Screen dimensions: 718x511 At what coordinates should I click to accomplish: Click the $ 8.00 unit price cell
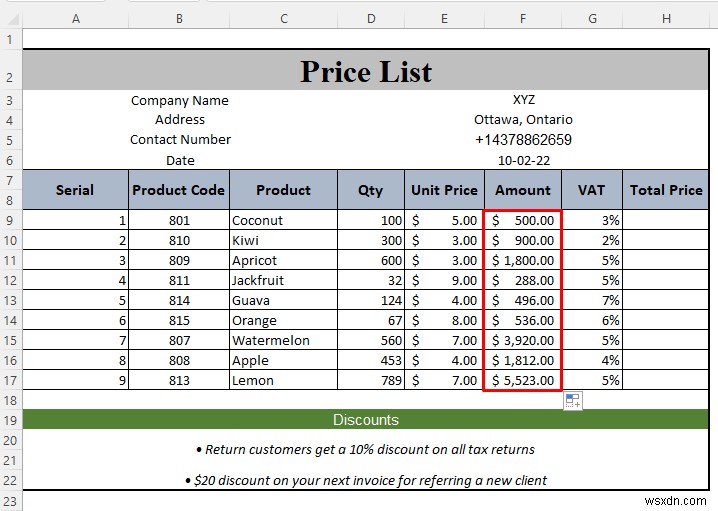click(444, 320)
